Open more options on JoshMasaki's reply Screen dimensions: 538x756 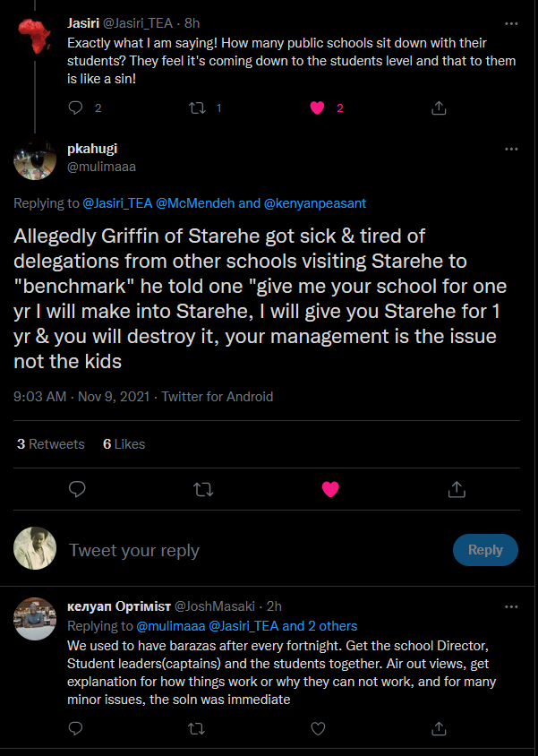(x=511, y=605)
